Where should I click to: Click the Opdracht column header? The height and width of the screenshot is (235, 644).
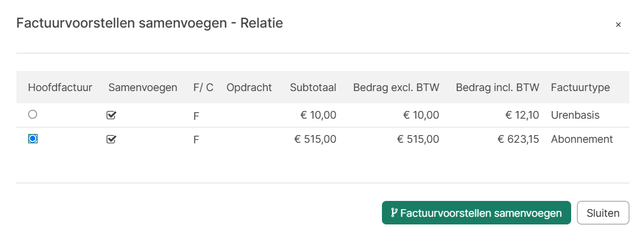click(249, 87)
